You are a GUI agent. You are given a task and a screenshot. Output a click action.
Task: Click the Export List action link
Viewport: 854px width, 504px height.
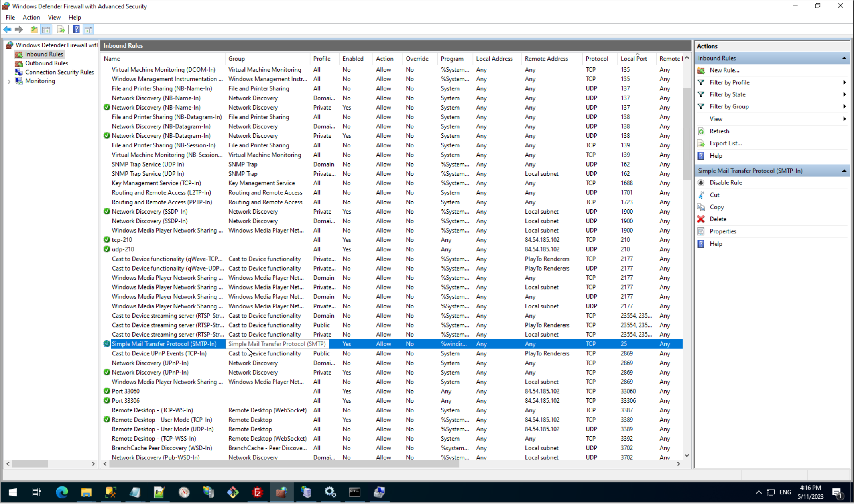725,143
